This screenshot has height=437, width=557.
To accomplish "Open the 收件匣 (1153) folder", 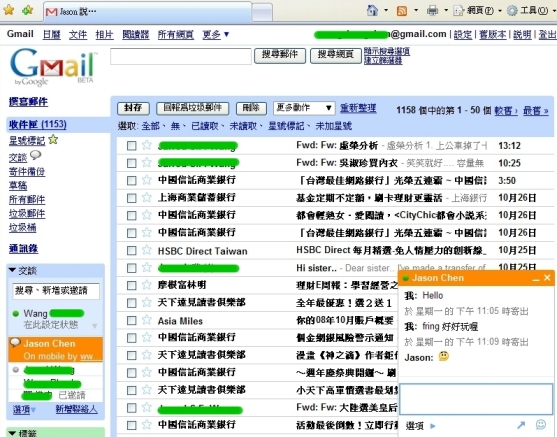I will 38,124.
